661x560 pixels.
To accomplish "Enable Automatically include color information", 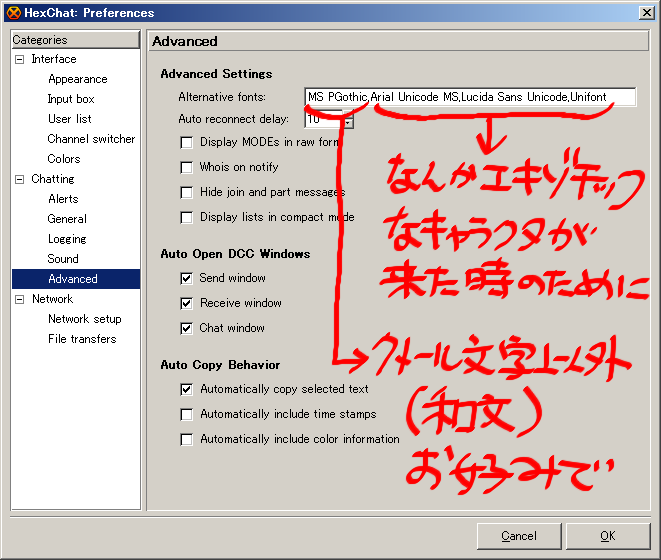I will (186, 439).
